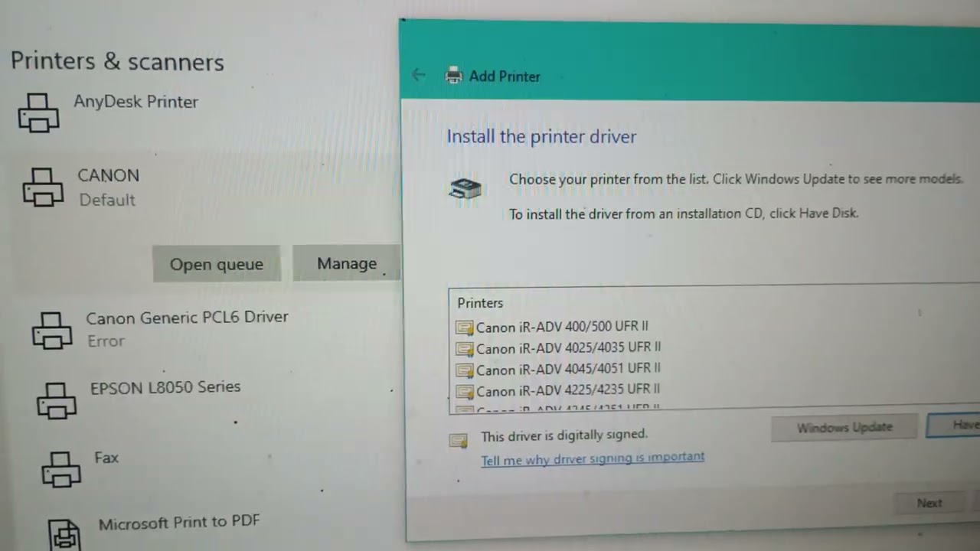Click the icon for Canon iR-ADV 4225/4235 UFR II
The width and height of the screenshot is (980, 551).
pos(464,391)
